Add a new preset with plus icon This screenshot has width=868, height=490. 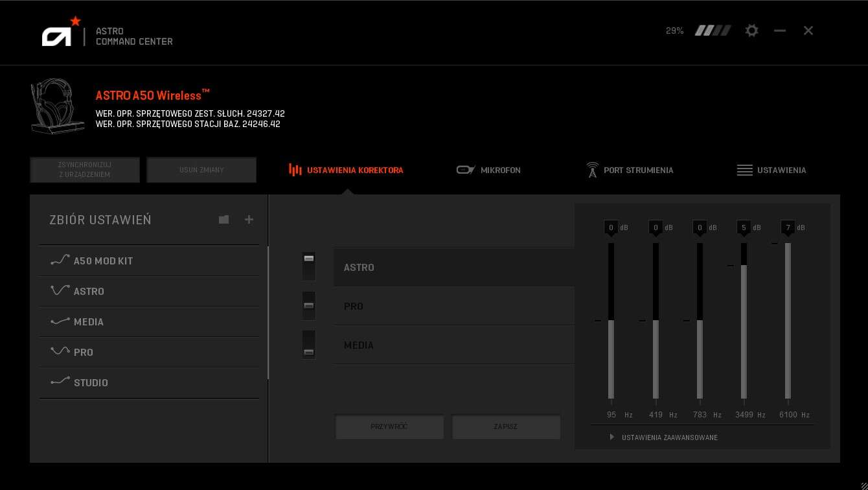249,220
